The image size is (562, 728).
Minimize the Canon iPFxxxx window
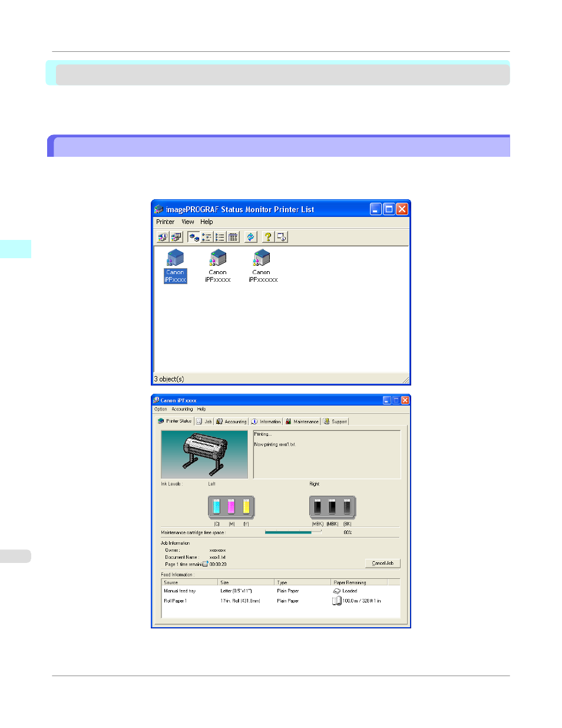tap(387, 400)
